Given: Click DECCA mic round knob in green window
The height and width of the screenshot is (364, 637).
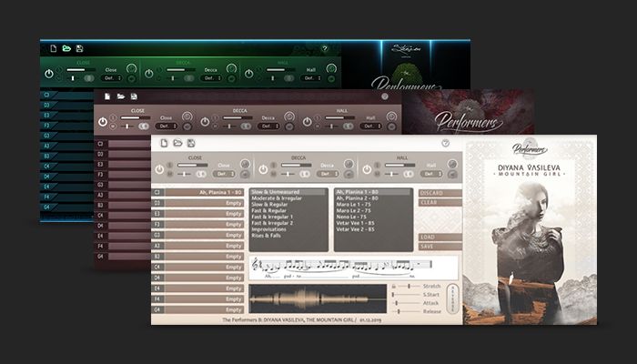Looking at the screenshot, I should pyautogui.click(x=231, y=68).
